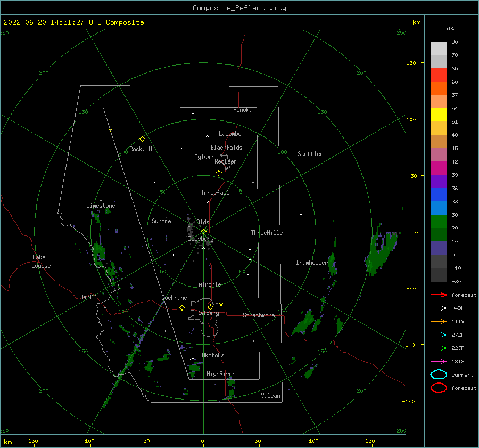Viewport: 479px width, 448px height.
Task: Select the yellow diamond marker under Cochrane
Action: click(x=182, y=307)
